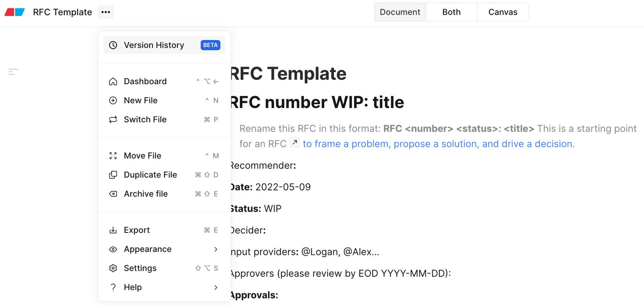Click the Switch File arrows icon
The width and height of the screenshot is (644, 305).
tap(113, 119)
